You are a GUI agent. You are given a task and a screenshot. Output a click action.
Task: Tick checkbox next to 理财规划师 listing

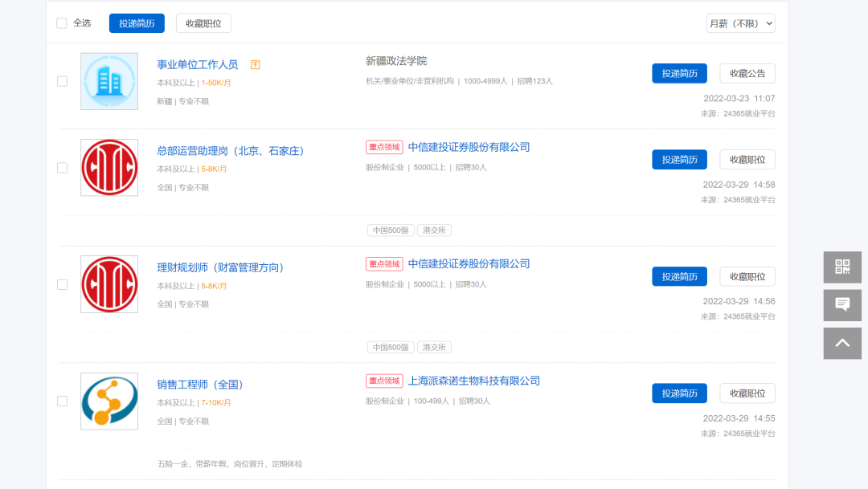click(63, 284)
